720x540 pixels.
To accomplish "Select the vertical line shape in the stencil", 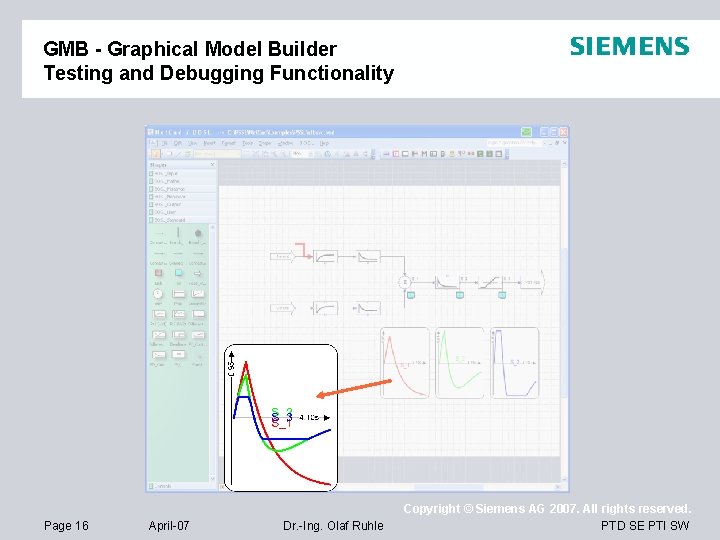I will [178, 233].
